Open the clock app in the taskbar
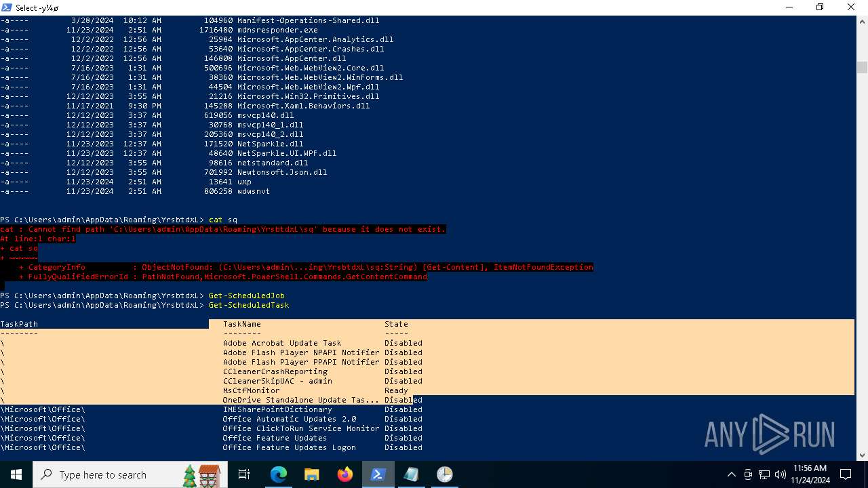This screenshot has height=488, width=868. tap(445, 474)
